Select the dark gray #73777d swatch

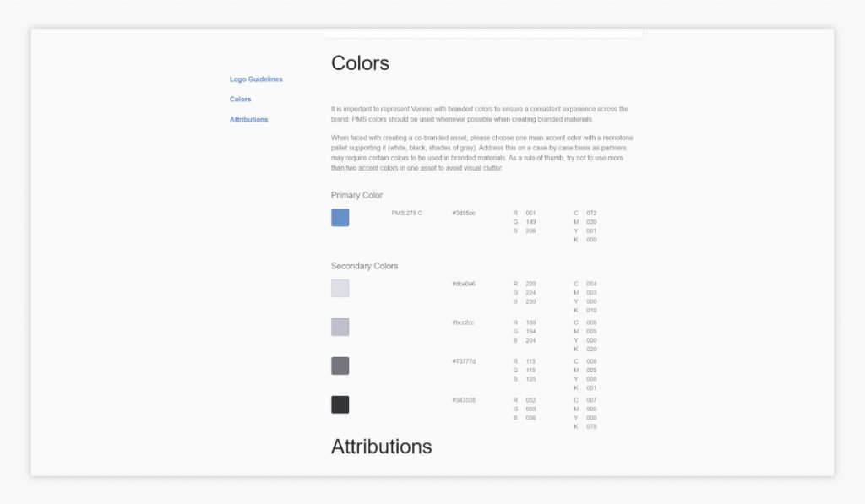[x=340, y=366]
